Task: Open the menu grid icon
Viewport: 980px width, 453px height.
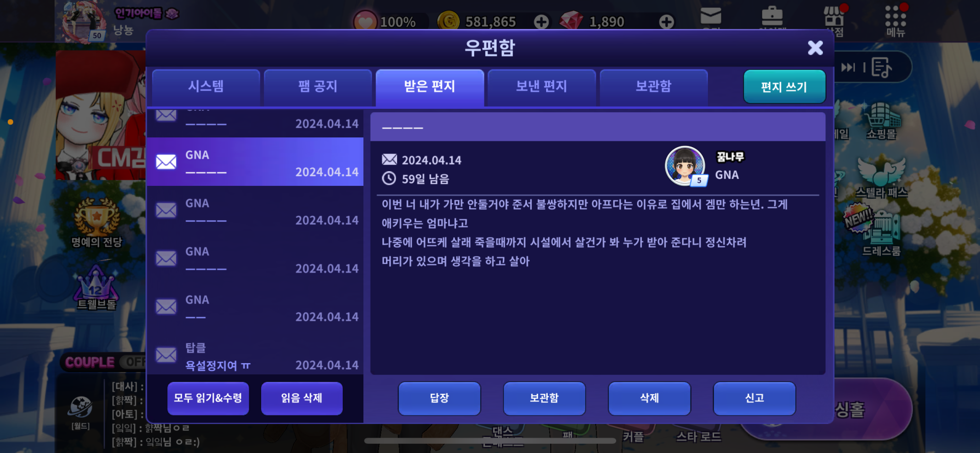Action: (x=896, y=20)
